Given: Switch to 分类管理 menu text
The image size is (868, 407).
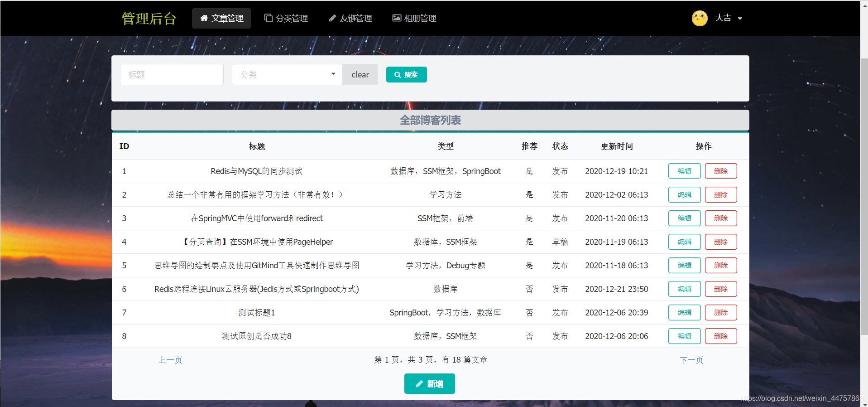Looking at the screenshot, I should [x=292, y=18].
